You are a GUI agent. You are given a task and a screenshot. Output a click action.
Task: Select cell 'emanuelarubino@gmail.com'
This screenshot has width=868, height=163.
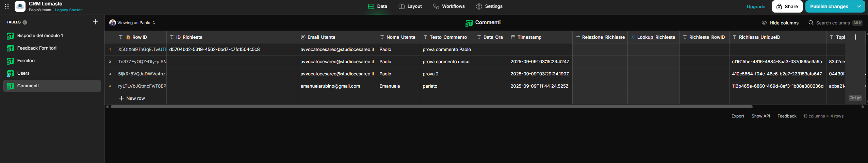pyautogui.click(x=337, y=86)
